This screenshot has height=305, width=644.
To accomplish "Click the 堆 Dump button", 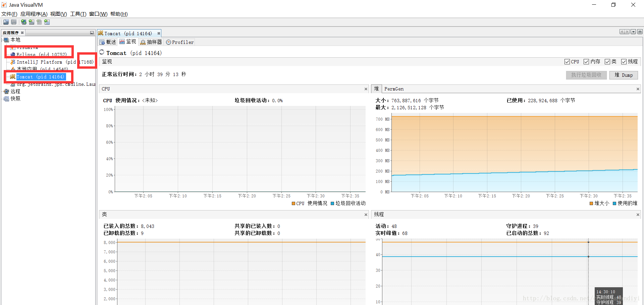I will pyautogui.click(x=624, y=75).
